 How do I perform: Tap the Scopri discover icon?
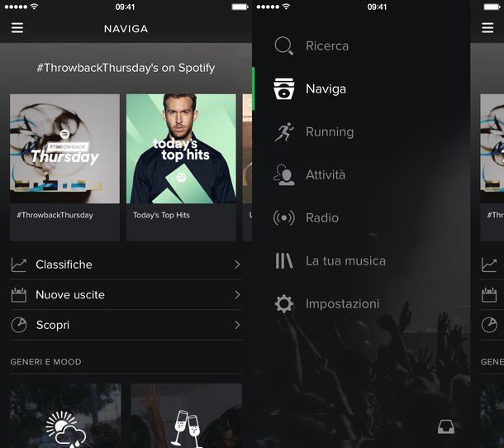pyautogui.click(x=19, y=325)
